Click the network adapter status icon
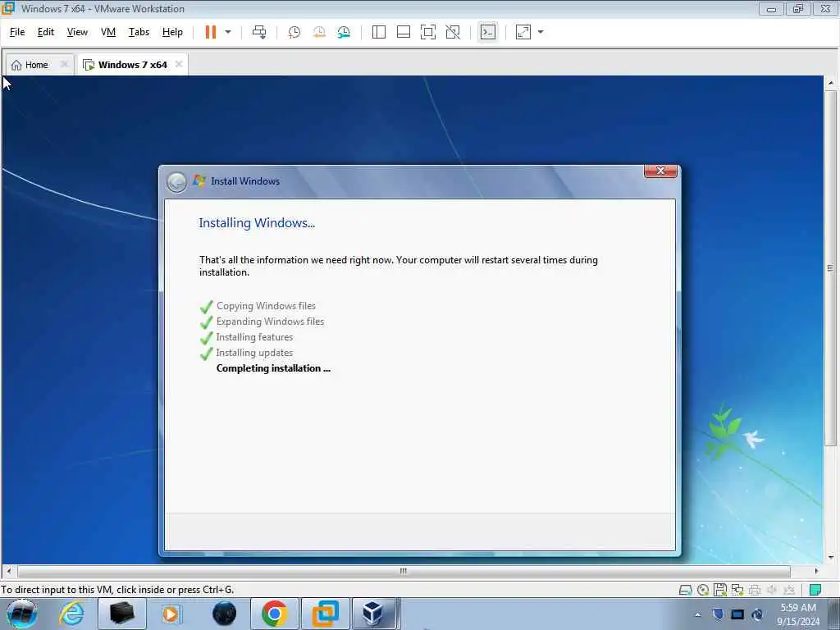Screen dimensions: 840x630 [x=737, y=590]
